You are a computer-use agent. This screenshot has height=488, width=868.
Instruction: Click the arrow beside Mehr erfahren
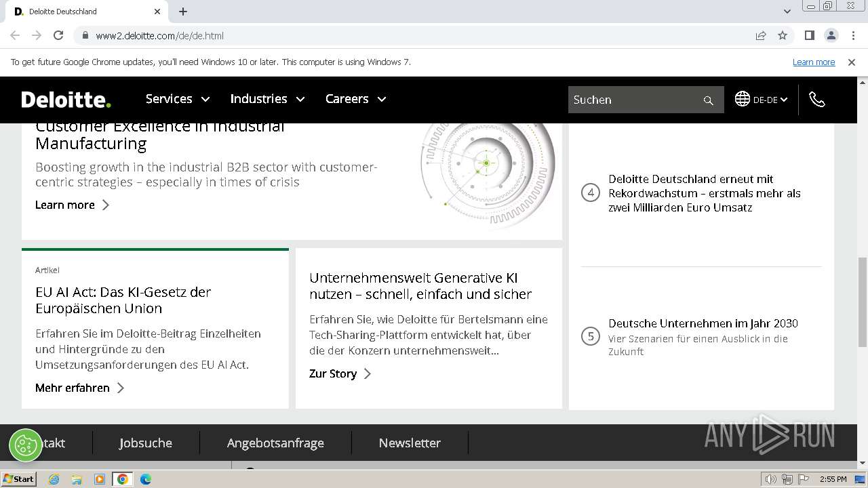(x=121, y=388)
